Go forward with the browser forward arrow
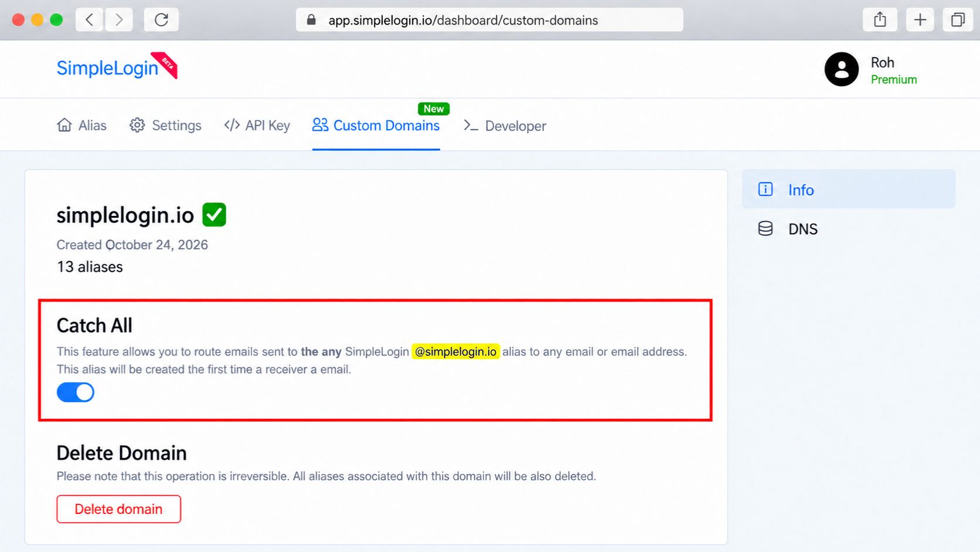The width and height of the screenshot is (980, 552). click(119, 20)
